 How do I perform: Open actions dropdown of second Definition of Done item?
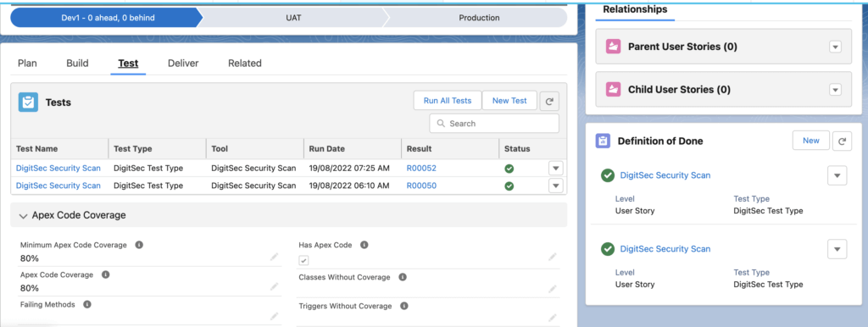click(837, 250)
